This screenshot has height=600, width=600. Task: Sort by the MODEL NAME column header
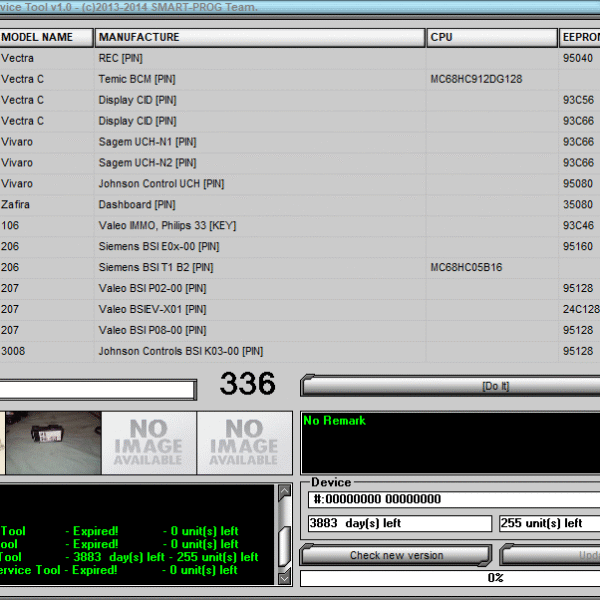pyautogui.click(x=46, y=37)
